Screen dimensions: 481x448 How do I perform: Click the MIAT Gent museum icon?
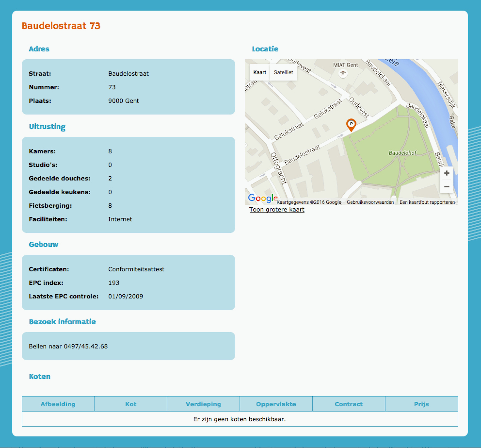[343, 74]
